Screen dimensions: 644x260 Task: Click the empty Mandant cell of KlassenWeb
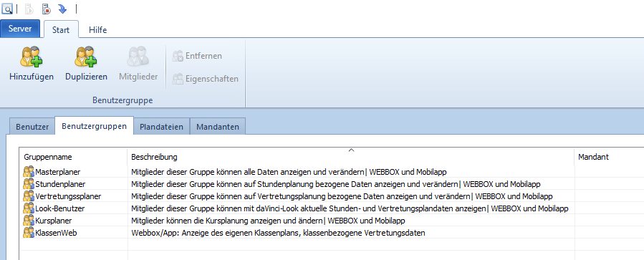coord(609,233)
